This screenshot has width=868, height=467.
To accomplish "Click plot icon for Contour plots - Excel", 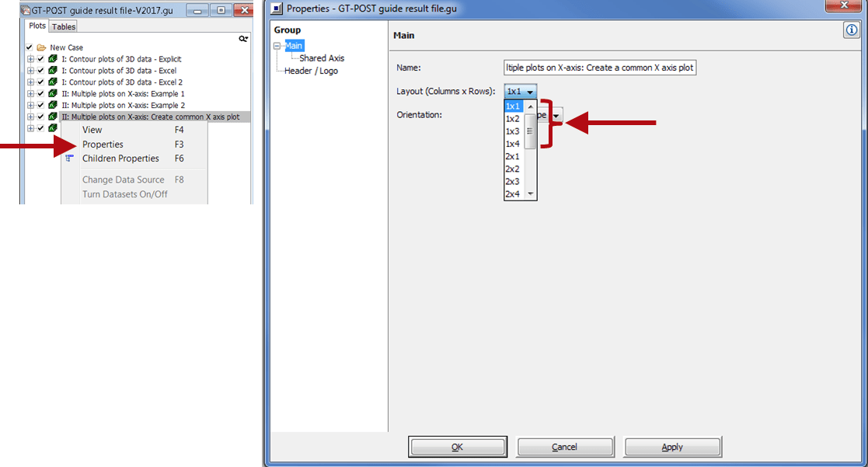I will click(53, 70).
